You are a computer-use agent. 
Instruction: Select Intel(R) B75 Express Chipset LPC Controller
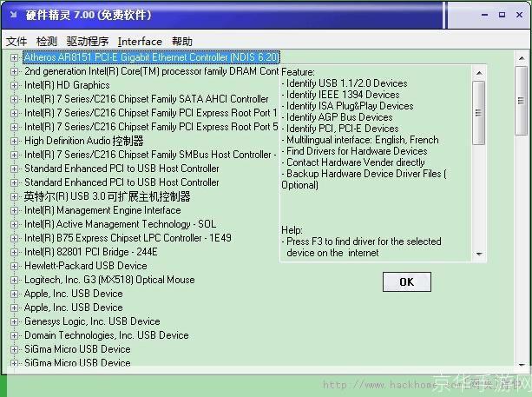[128, 238]
